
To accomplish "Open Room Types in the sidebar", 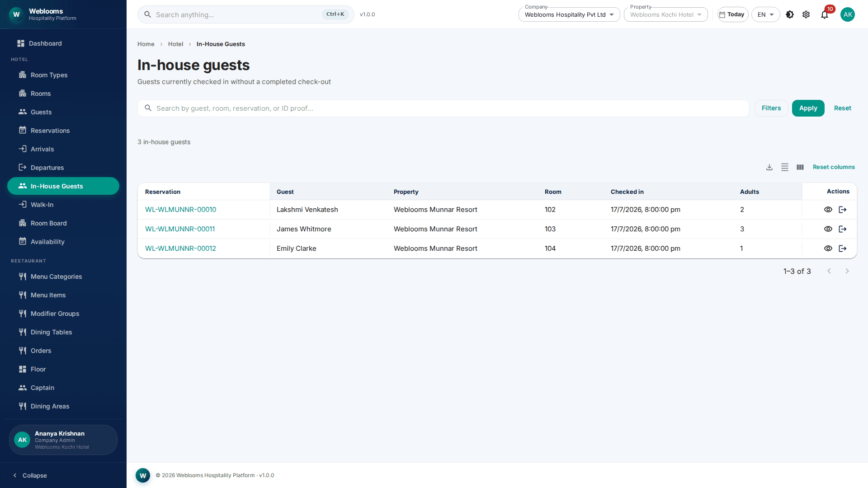I will (x=63, y=75).
